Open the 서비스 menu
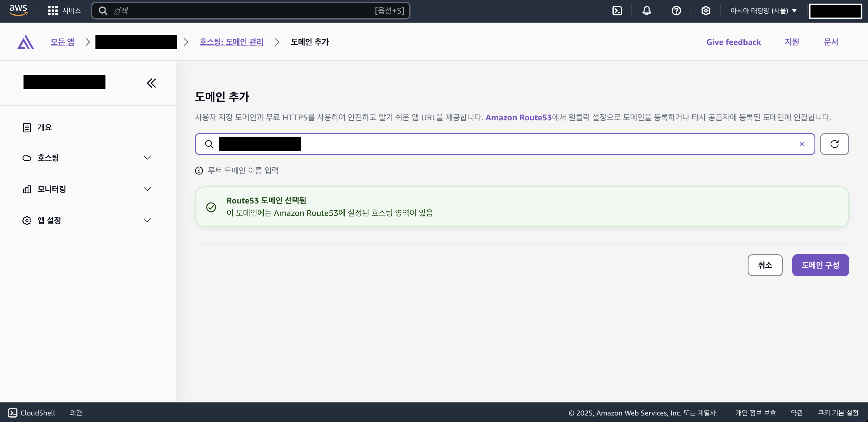Screen dimensions: 868x422 (x=65, y=10)
